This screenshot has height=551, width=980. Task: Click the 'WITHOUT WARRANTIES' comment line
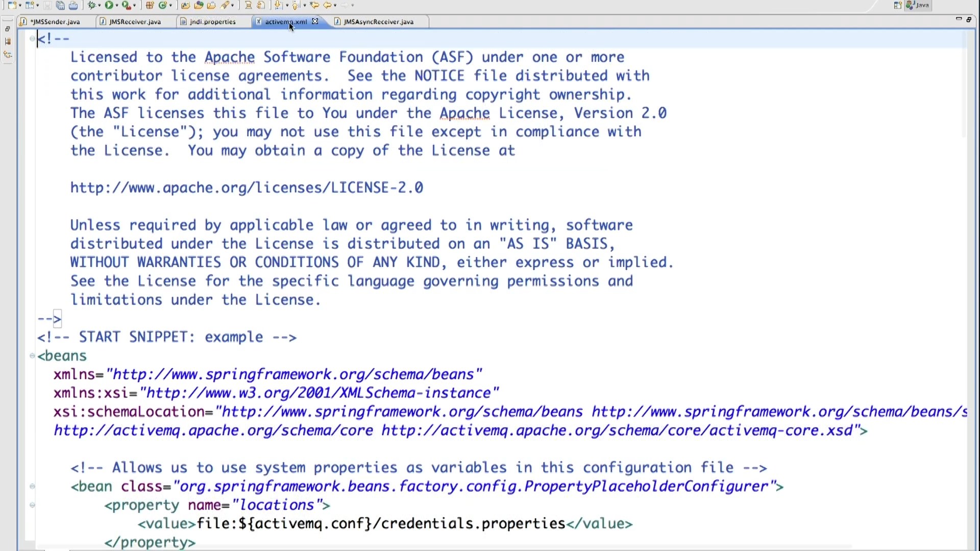372,262
